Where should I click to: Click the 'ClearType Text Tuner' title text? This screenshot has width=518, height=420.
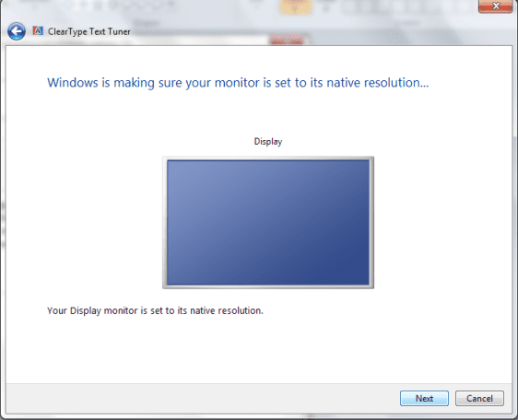[89, 31]
